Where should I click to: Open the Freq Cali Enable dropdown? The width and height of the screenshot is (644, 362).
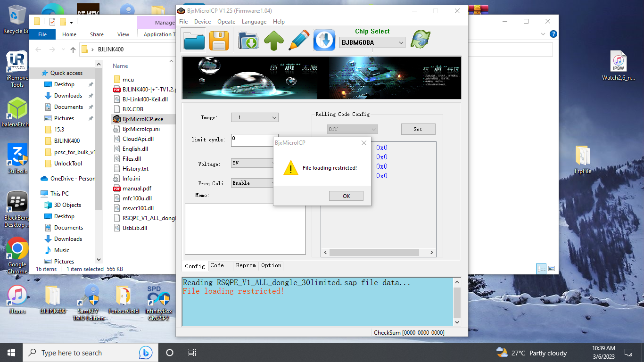point(254,183)
